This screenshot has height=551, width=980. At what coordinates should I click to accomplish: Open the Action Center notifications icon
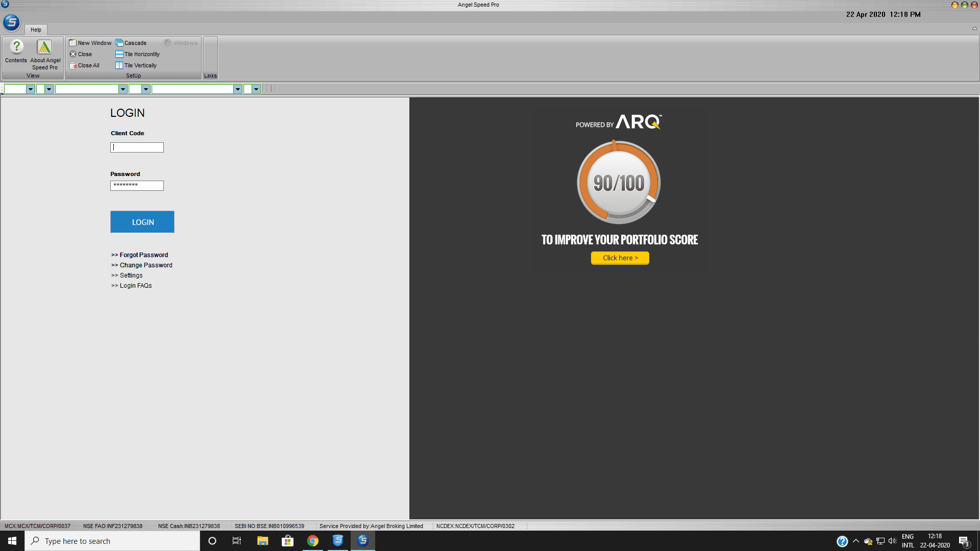click(964, 541)
